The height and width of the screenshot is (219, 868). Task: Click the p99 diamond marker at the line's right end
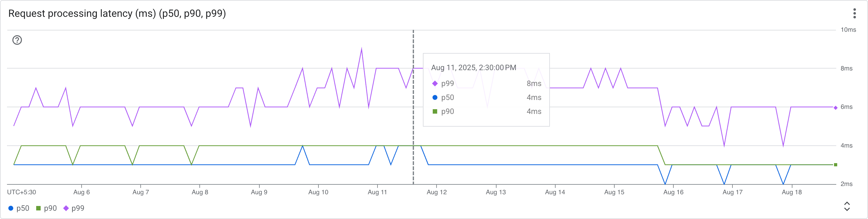click(835, 108)
